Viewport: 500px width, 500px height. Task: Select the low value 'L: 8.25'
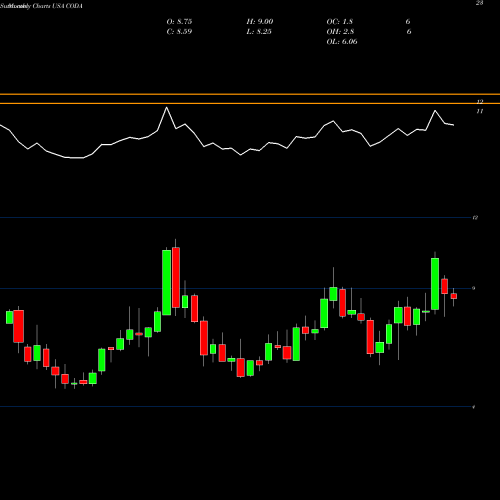coord(259,32)
